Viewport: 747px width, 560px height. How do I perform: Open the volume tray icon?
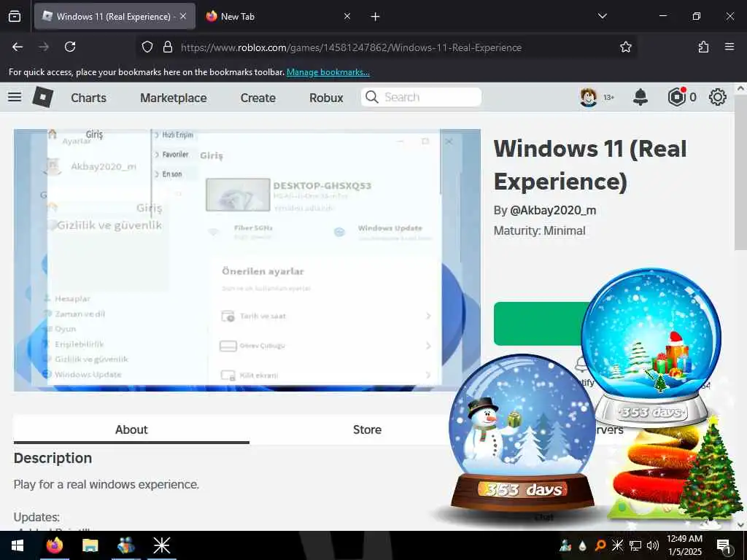coord(653,545)
